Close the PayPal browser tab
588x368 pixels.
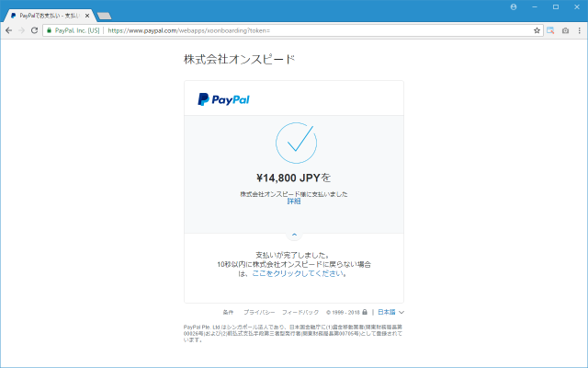87,16
